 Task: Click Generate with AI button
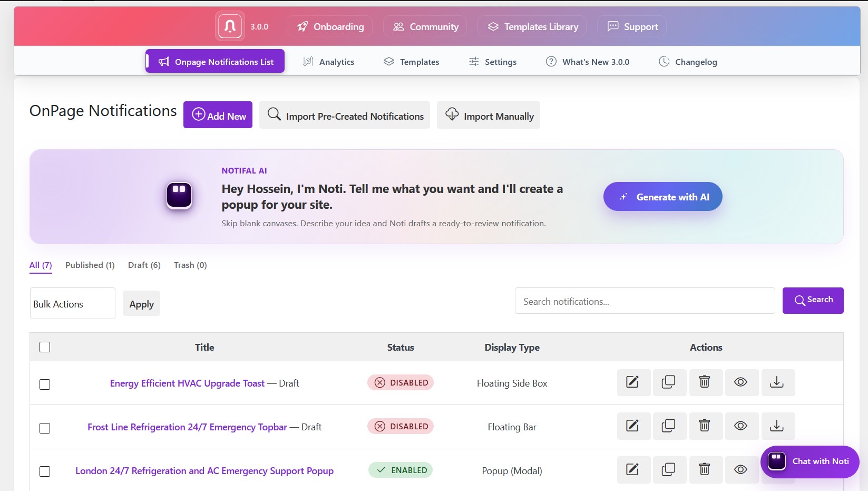click(x=663, y=197)
